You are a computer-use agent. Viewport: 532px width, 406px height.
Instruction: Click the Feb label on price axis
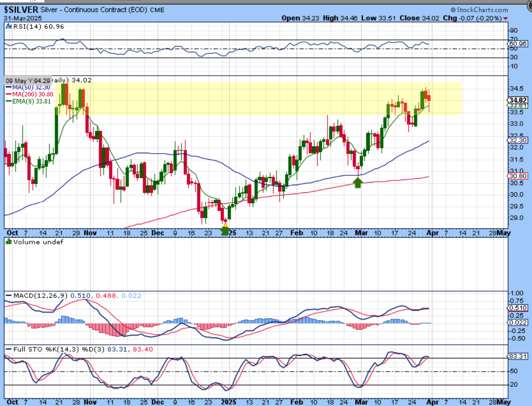pos(296,233)
